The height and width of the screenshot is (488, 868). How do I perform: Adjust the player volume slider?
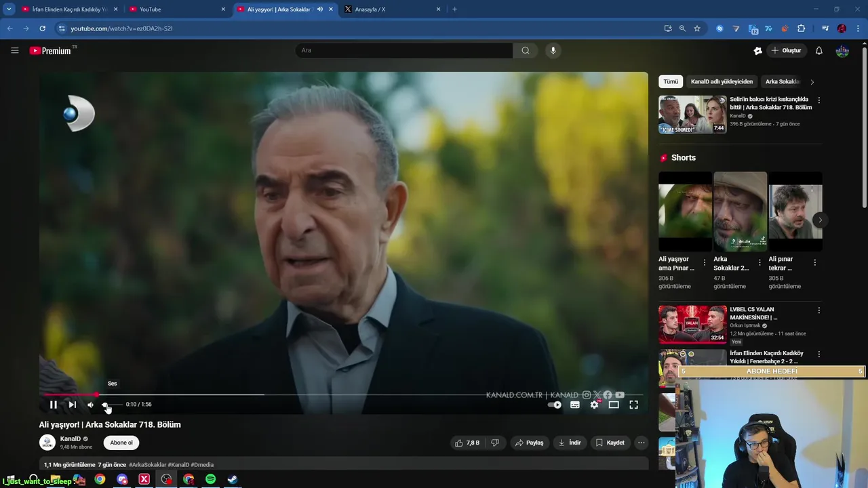(x=111, y=405)
